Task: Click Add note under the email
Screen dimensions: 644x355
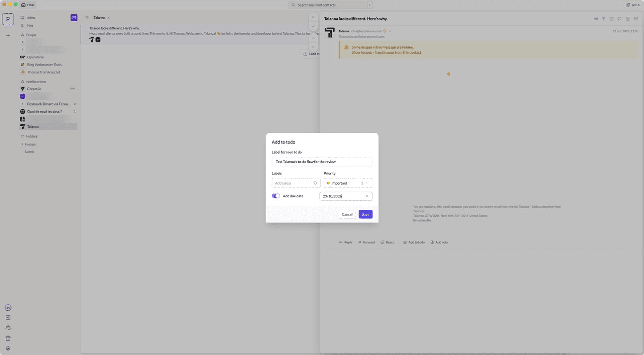Action: (439, 242)
